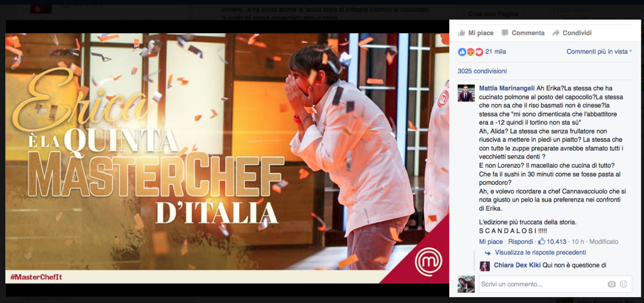Click the Condividi share arrow icon
The height and width of the screenshot is (303, 644).
pyautogui.click(x=555, y=33)
